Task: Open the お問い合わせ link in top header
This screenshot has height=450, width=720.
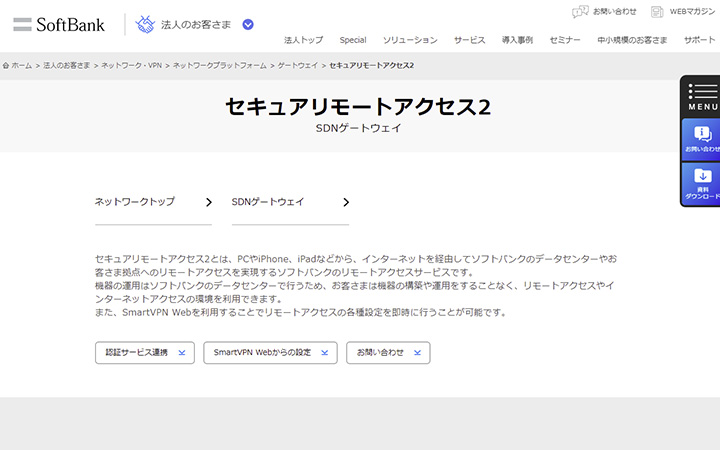Action: click(614, 11)
